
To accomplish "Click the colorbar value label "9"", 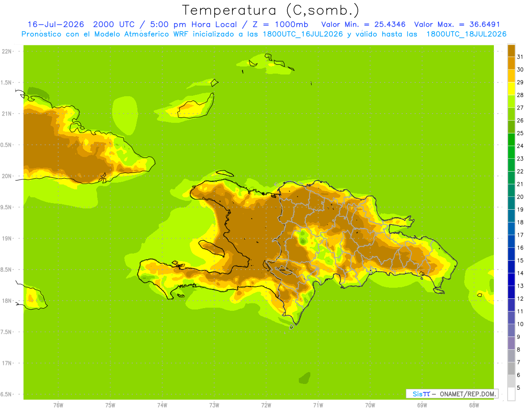I will pos(519,337).
